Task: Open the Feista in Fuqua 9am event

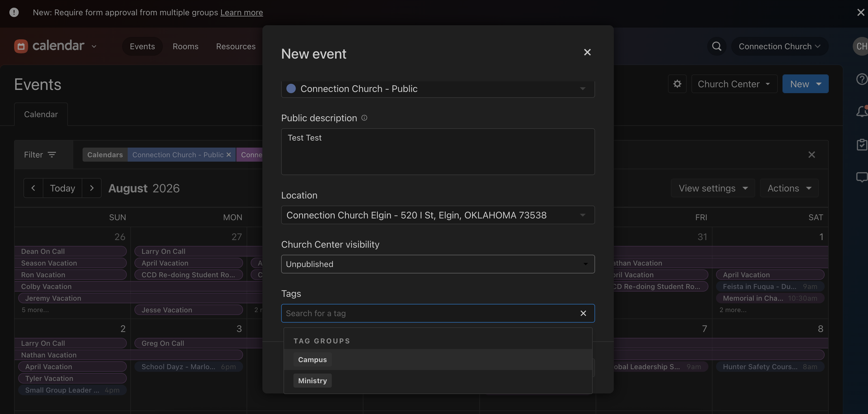Action: [770, 287]
